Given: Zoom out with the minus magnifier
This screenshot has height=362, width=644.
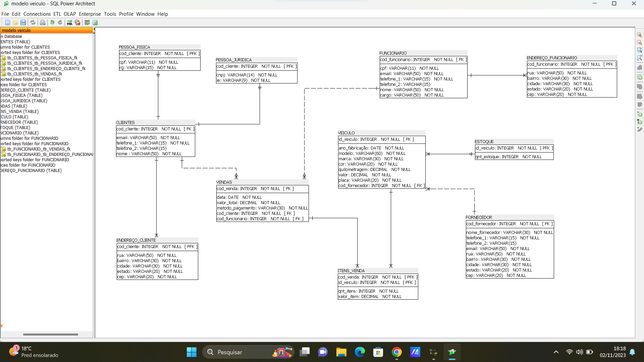Looking at the screenshot, I should (x=640, y=43).
